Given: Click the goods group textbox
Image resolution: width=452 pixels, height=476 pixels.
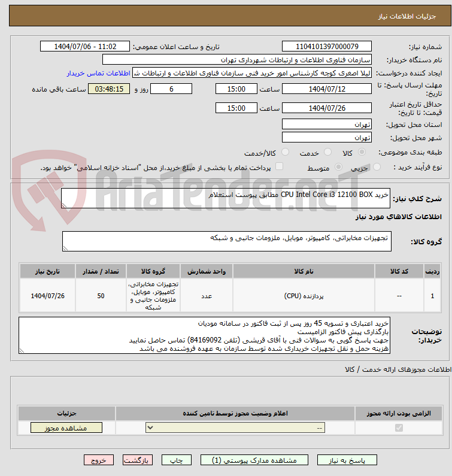Looking at the screenshot, I should coord(227,241).
